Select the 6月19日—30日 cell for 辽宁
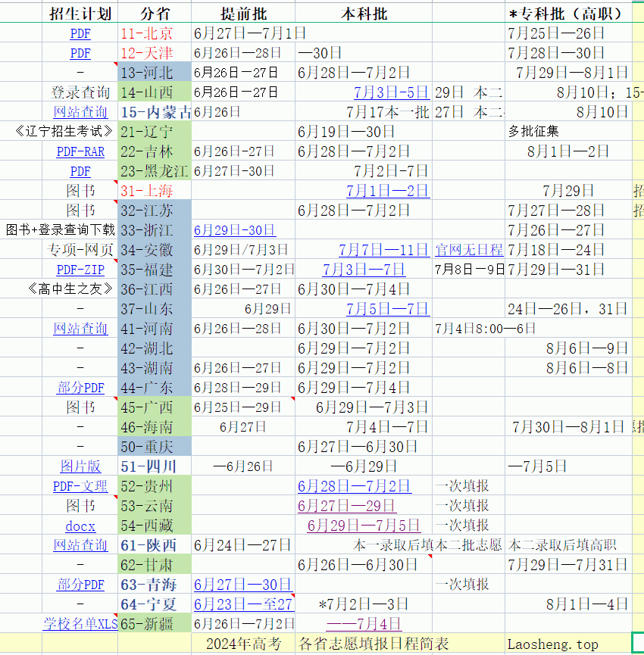Screen dimensions: 644x655 (364, 132)
